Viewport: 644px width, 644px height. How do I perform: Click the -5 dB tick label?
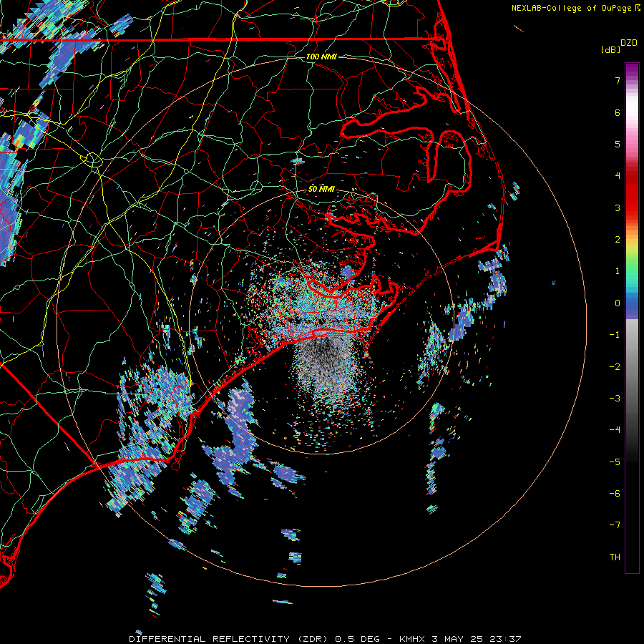pyautogui.click(x=615, y=462)
